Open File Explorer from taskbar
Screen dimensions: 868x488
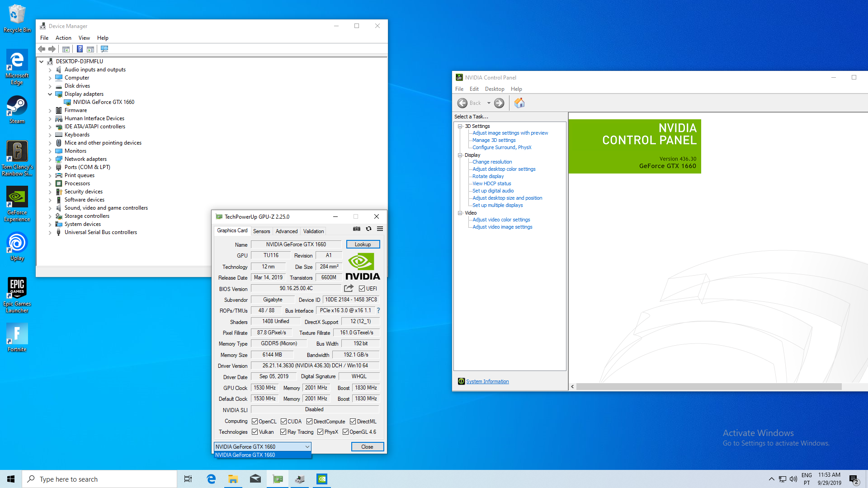tap(233, 479)
